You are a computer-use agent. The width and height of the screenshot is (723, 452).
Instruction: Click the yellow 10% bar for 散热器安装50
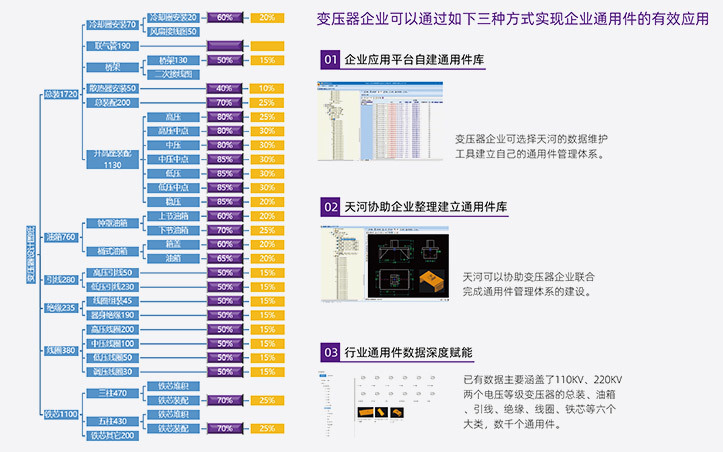point(267,89)
